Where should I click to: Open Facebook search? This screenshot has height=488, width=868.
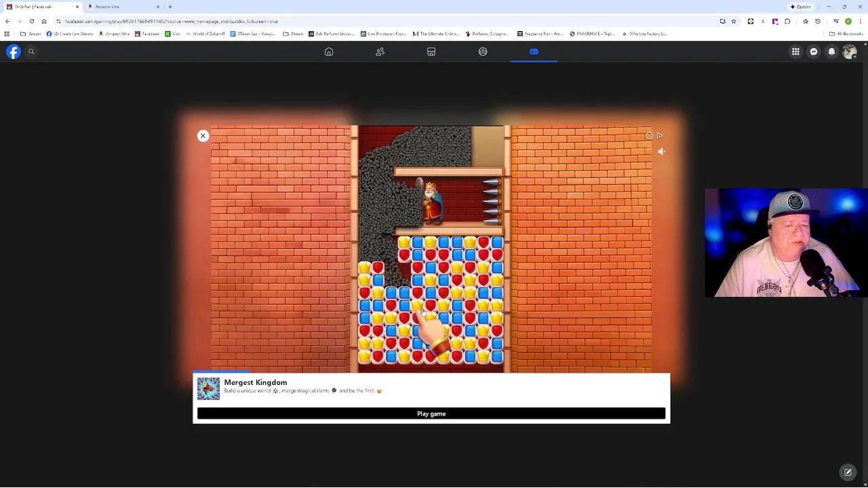click(31, 52)
